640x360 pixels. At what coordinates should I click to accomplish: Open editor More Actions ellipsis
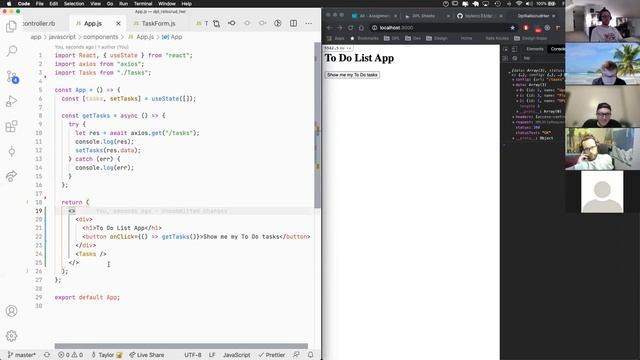tap(309, 23)
